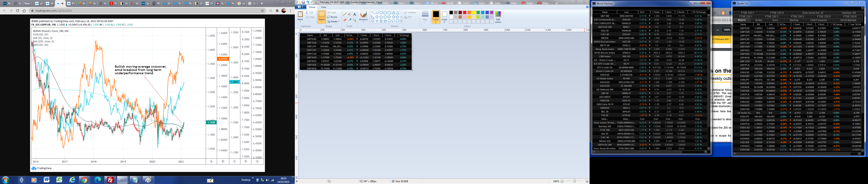Select the Pencil tool in Paint
This screenshot has height=184, width=868.
coord(344,15)
